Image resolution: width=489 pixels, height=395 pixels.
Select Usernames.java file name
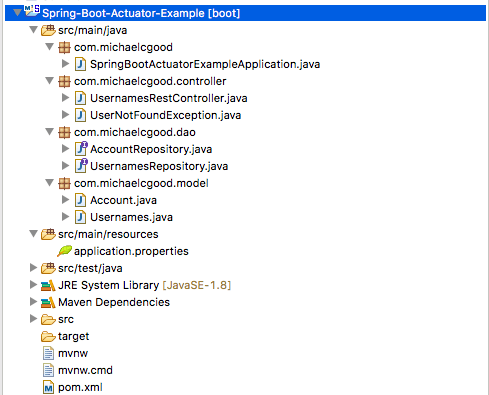(x=131, y=218)
